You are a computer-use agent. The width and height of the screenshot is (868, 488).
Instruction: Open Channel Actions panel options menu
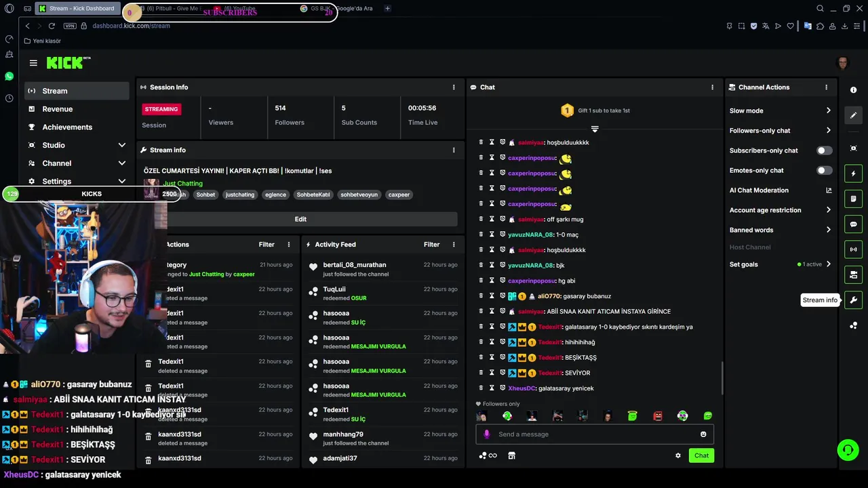pos(826,87)
